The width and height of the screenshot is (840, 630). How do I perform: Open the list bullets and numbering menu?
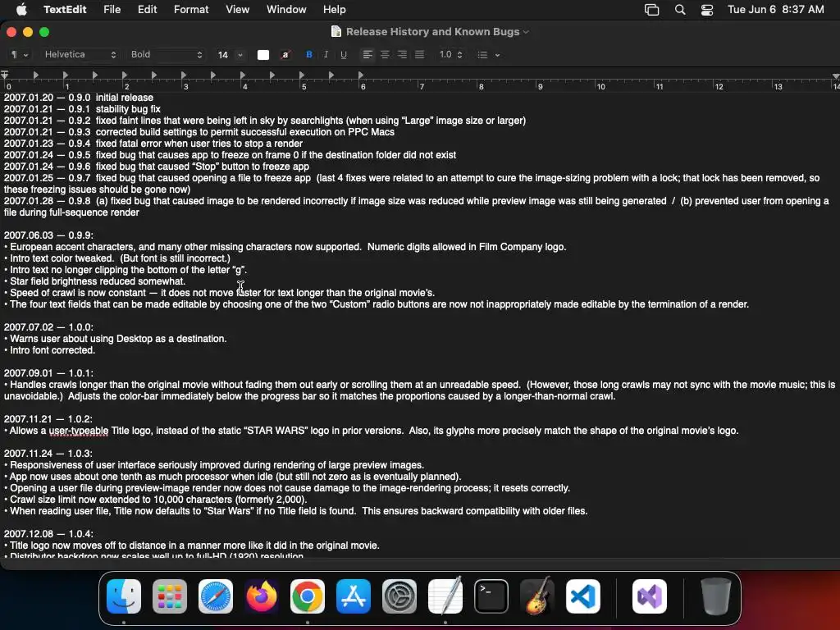point(489,55)
